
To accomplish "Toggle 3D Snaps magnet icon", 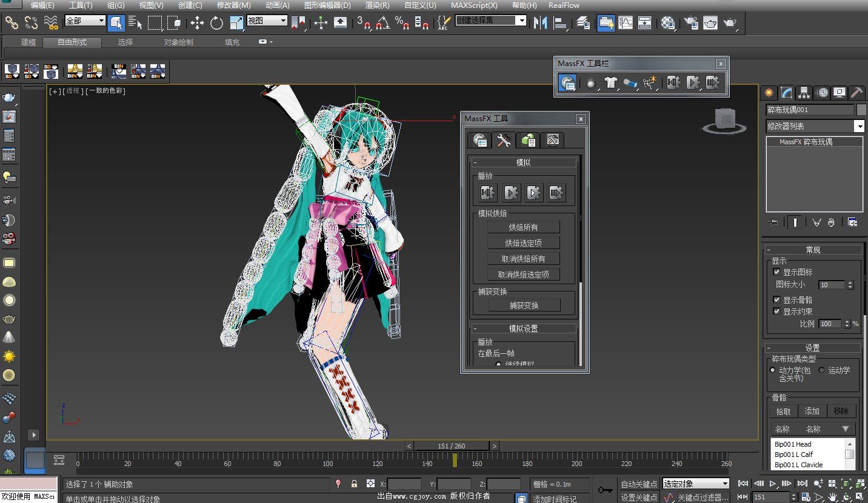I will pos(364,23).
